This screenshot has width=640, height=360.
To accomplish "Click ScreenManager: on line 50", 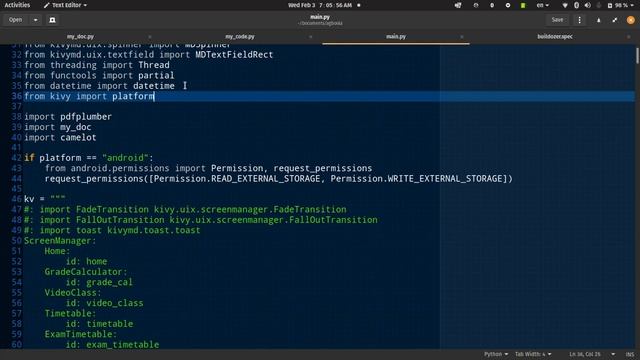I will pos(60,241).
